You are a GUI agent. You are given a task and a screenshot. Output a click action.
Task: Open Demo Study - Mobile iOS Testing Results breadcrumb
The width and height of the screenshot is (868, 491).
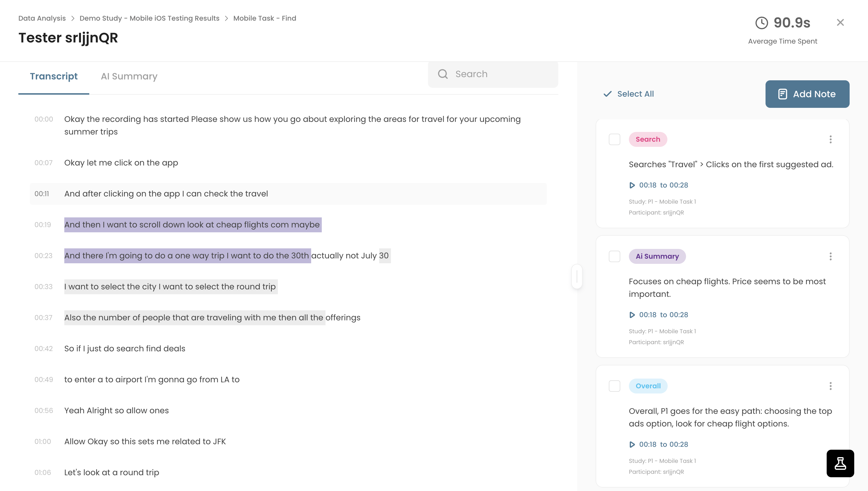[150, 18]
